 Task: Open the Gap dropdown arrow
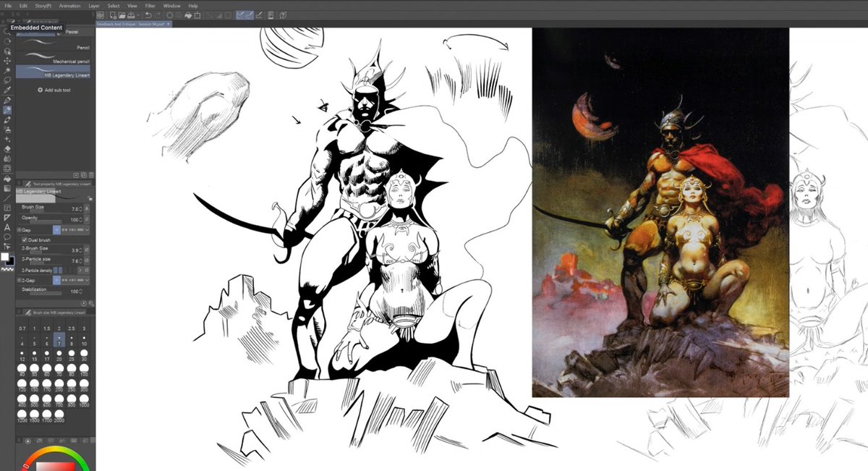point(87,230)
